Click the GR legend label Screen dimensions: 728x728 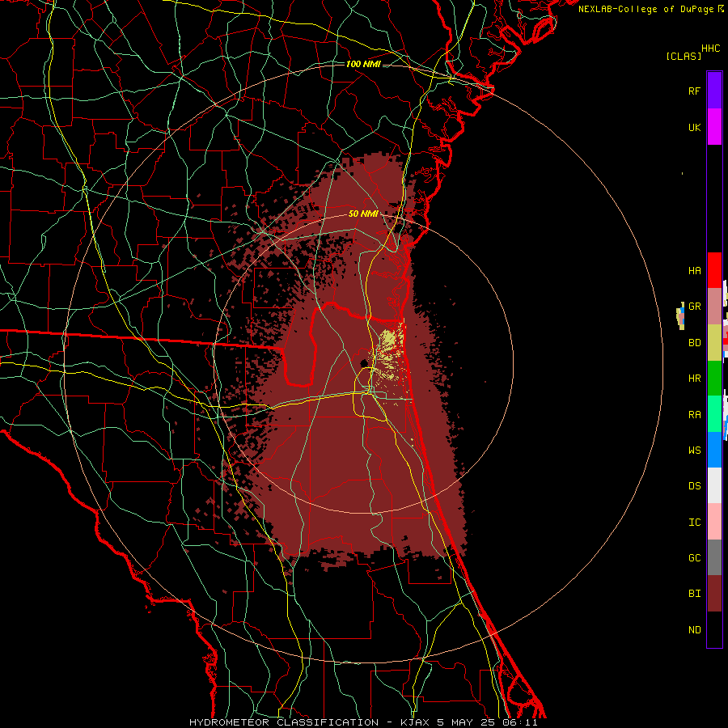coord(694,307)
